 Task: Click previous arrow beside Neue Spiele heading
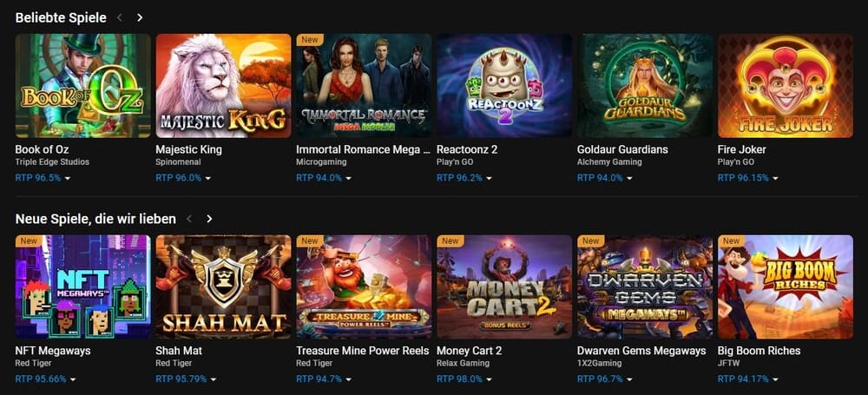coord(189,219)
